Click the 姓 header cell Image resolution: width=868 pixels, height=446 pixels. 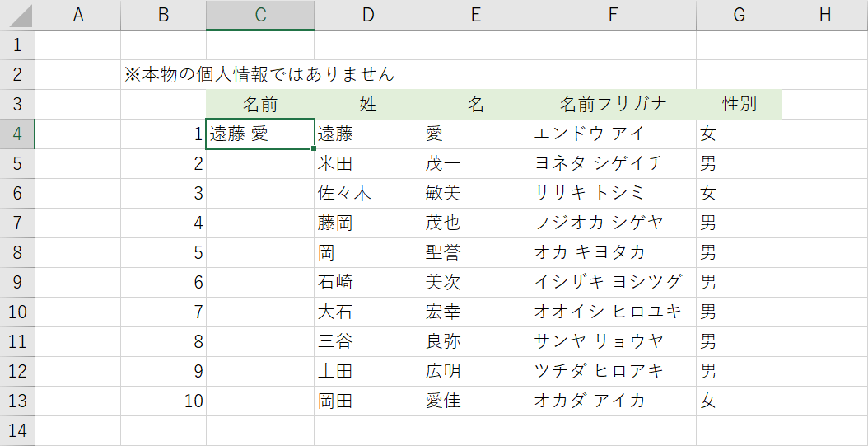click(x=368, y=104)
